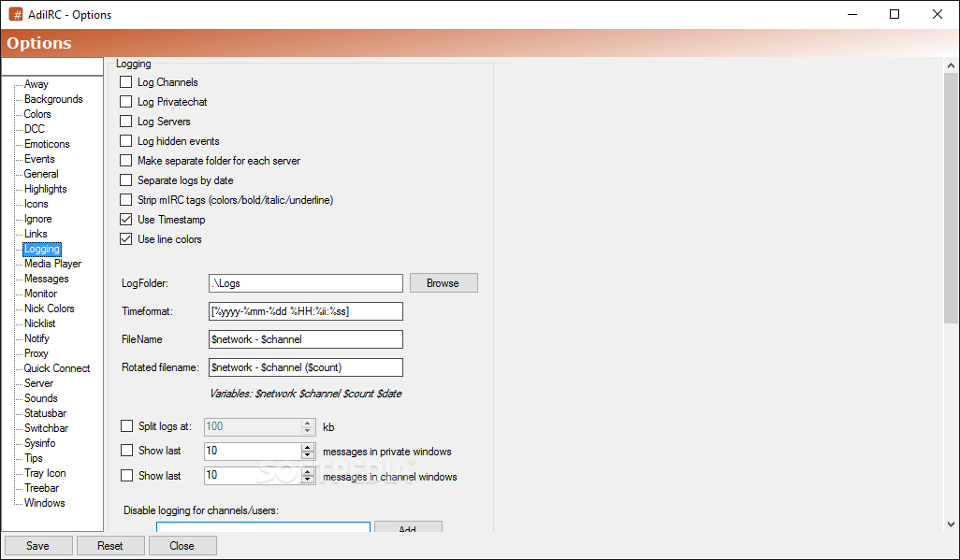Go to Emoticons settings

47,144
